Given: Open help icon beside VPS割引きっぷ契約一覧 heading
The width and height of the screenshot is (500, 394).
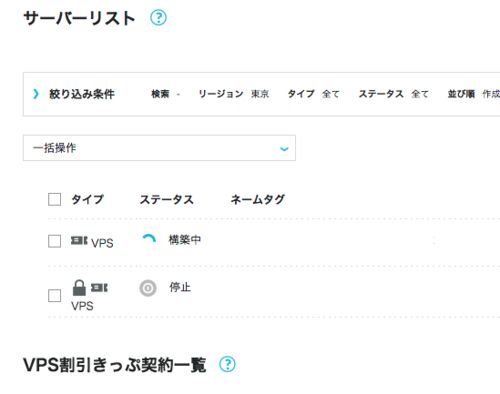Looking at the screenshot, I should (x=227, y=364).
